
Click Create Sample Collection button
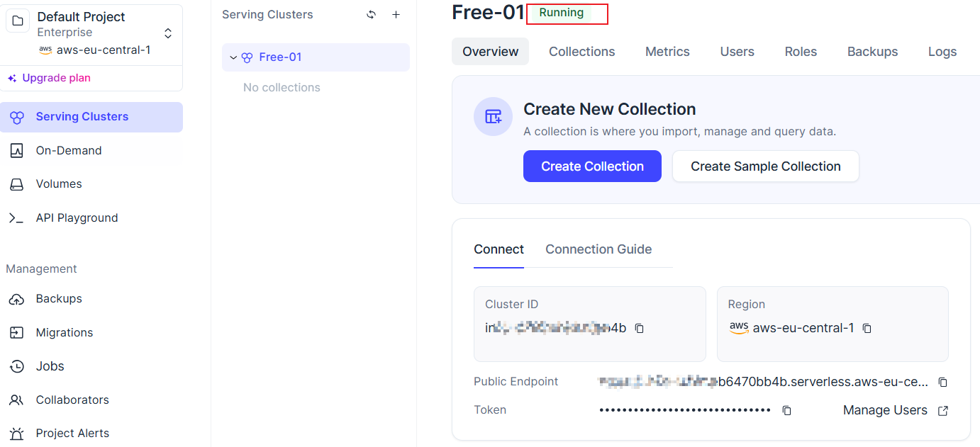[766, 166]
